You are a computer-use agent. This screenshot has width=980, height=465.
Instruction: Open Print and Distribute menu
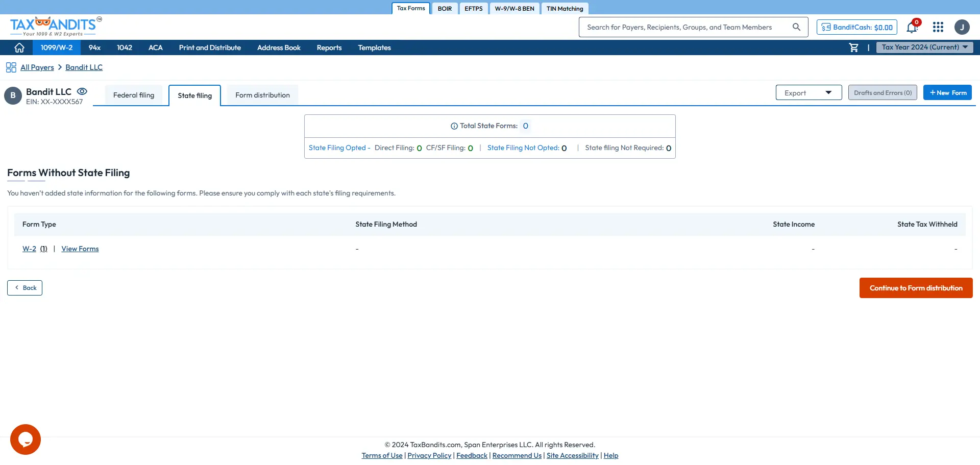pos(210,47)
